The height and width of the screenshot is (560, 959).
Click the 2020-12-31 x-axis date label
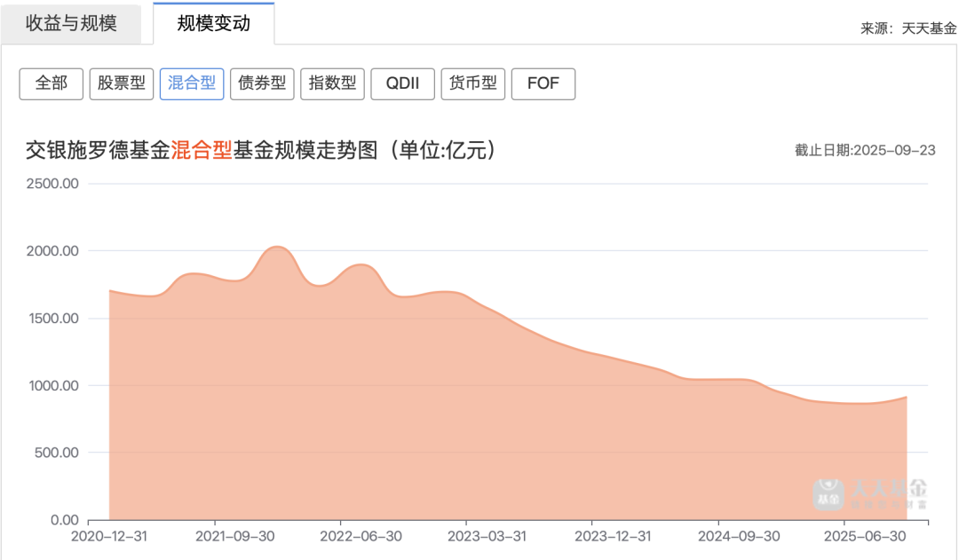109,537
